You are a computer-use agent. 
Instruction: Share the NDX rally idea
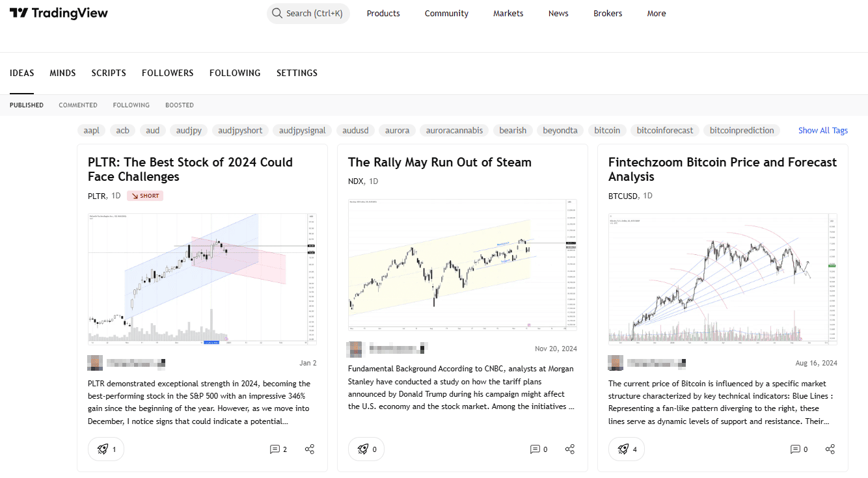coord(570,449)
